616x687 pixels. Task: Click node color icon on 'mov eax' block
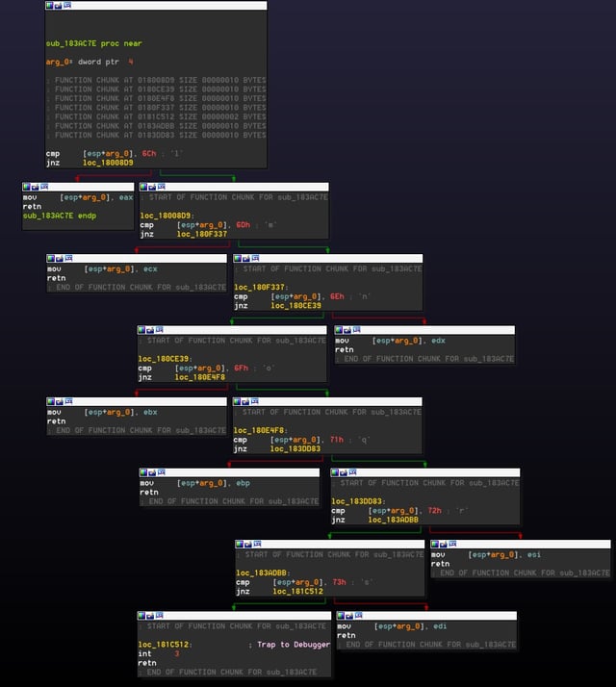point(26,187)
